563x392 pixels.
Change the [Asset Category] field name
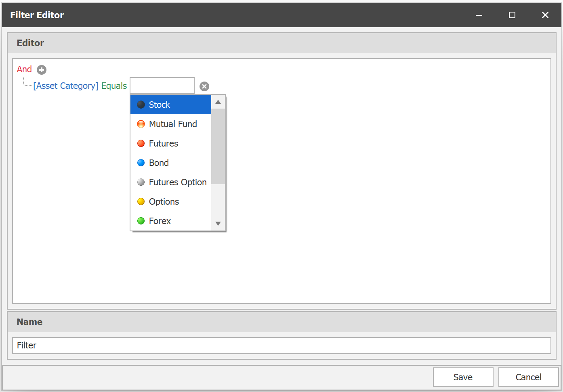(x=66, y=86)
